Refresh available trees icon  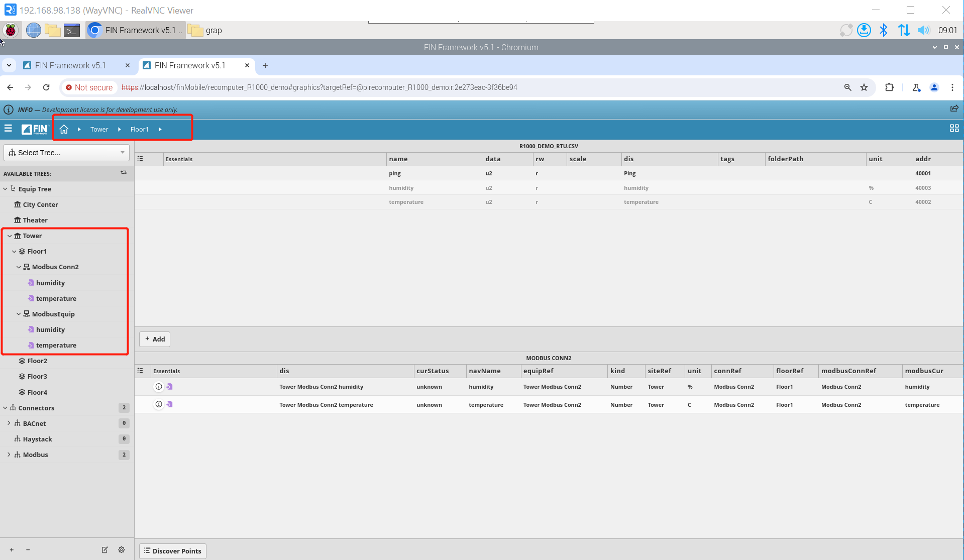[124, 173]
